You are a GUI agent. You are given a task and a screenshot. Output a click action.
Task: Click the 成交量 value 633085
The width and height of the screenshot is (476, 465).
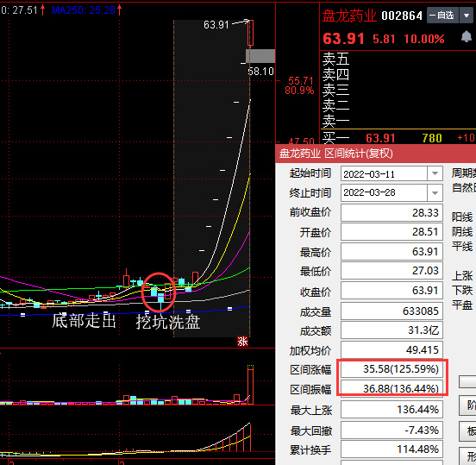[391, 311]
